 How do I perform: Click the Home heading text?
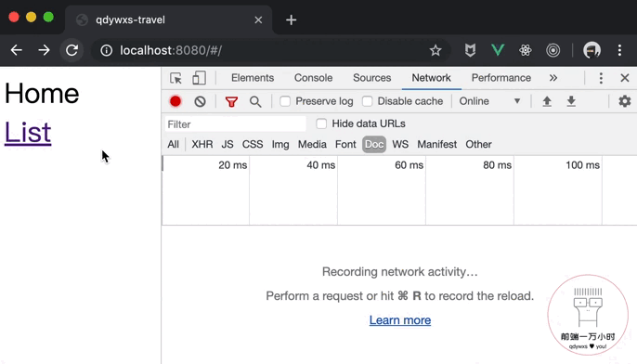[x=42, y=94]
